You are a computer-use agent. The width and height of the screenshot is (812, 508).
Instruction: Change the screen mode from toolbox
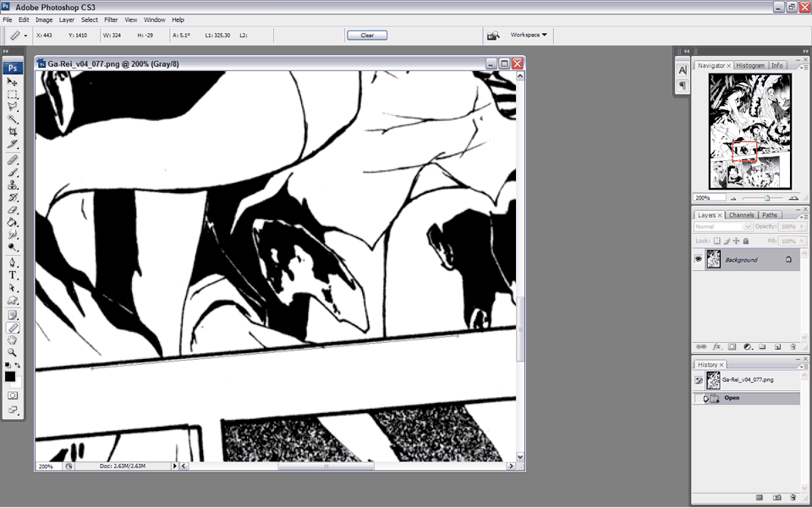[x=13, y=410]
